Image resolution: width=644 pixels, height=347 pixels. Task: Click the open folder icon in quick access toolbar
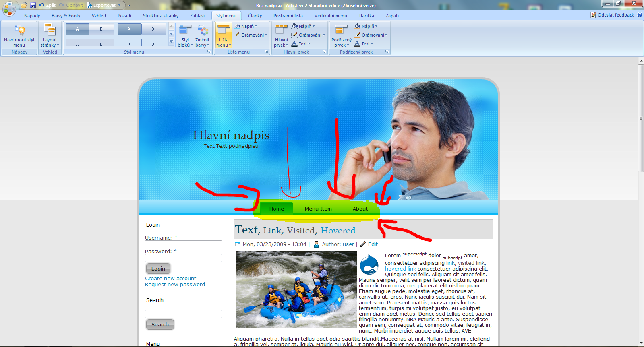tap(24, 5)
